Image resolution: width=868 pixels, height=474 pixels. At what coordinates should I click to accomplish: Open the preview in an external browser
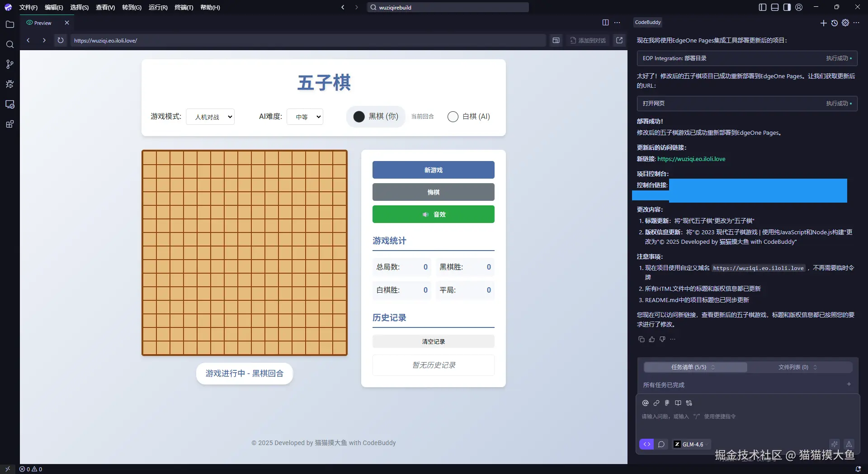coord(619,40)
